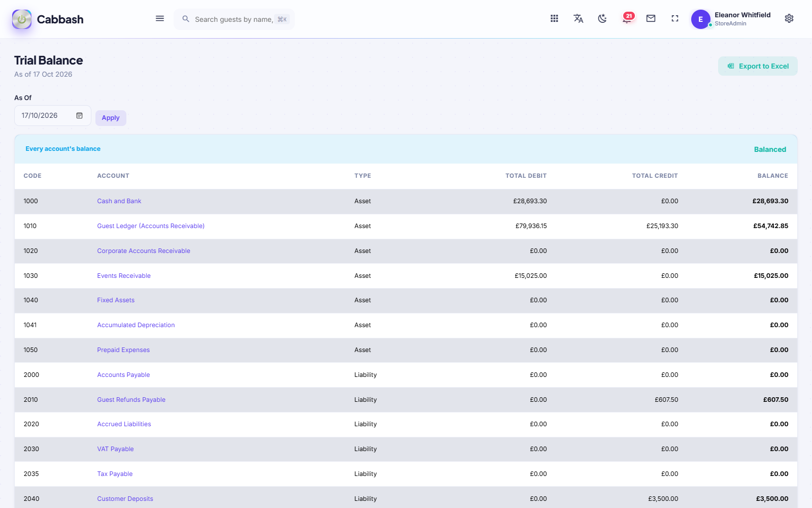Open the VAT Payable account
This screenshot has height=508, width=812.
pyautogui.click(x=115, y=449)
